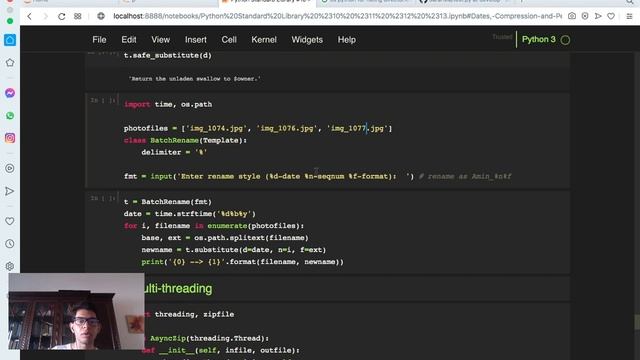
Task: Click the '# rename as Amin_%n%f' comment
Action: 465,176
